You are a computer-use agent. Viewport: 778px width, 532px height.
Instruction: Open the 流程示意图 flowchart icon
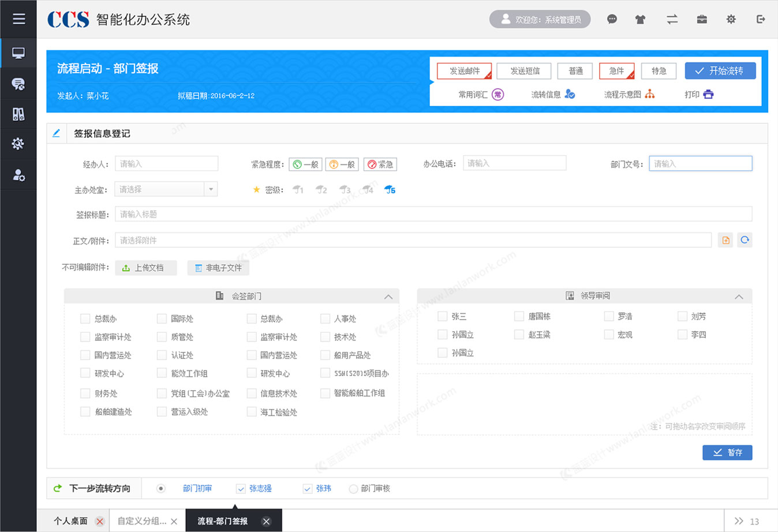649,93
